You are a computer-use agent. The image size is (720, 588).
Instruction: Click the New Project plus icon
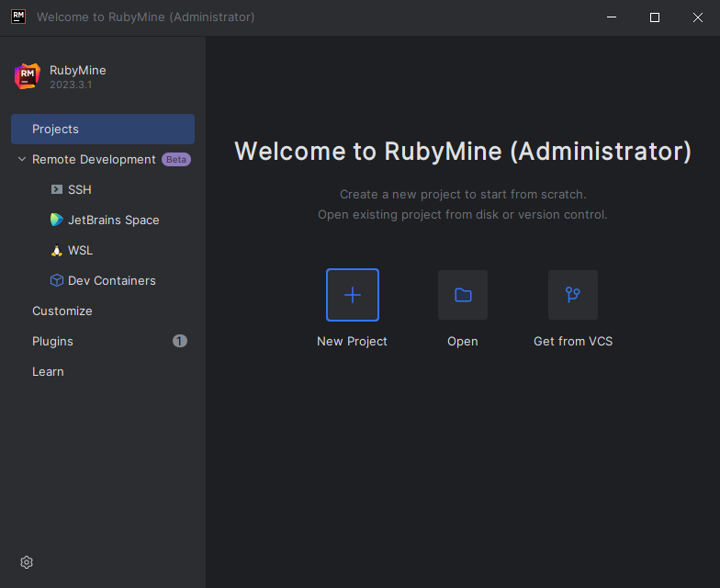point(353,295)
